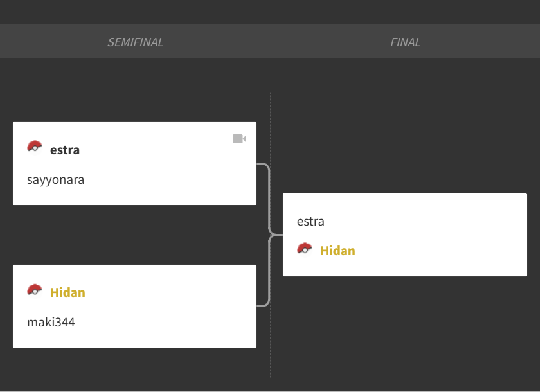Click the SEMIFINAL round header
This screenshot has width=540, height=392.
click(x=136, y=42)
